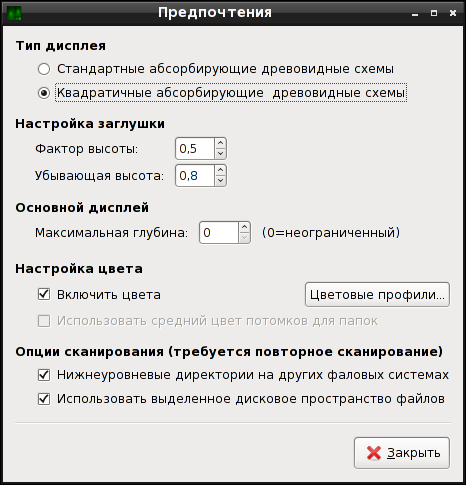Click the Тип дисплея heading

[x=61, y=46]
